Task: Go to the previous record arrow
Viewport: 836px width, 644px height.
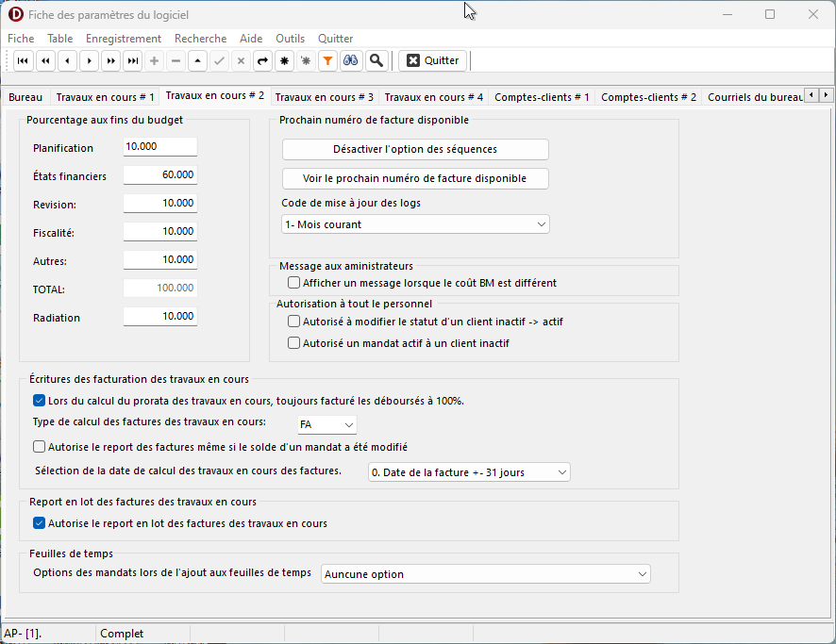Action: tap(67, 60)
